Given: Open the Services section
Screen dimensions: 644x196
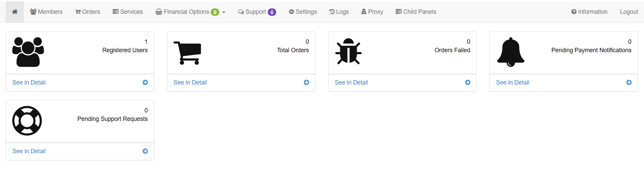Looking at the screenshot, I should point(128,12).
